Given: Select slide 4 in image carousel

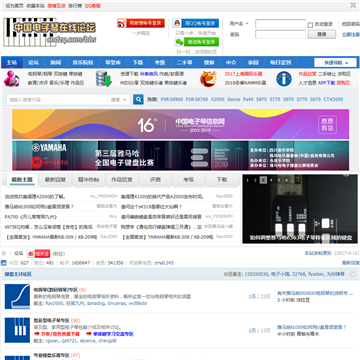Looking at the screenshot, I should pos(271,180).
